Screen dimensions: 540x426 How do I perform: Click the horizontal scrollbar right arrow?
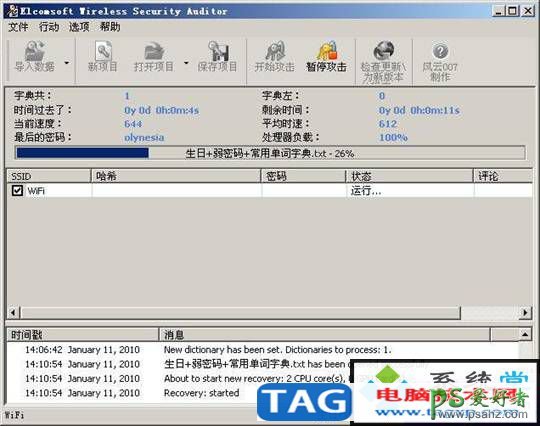525,313
